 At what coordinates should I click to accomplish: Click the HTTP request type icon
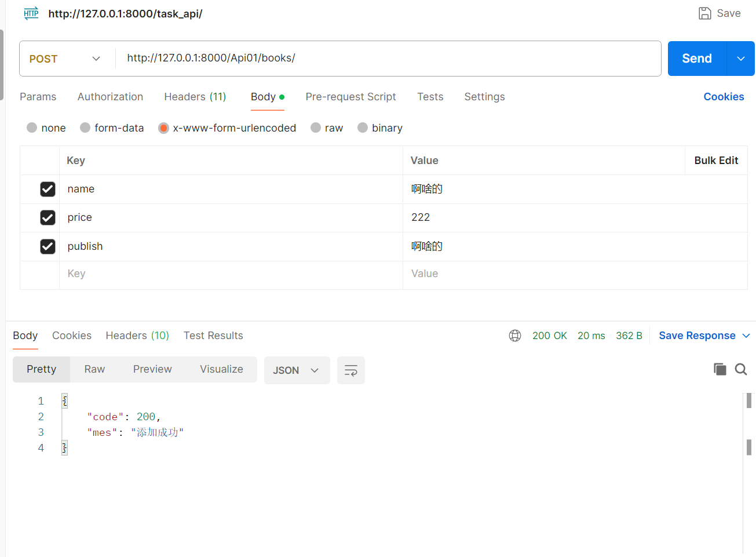pyautogui.click(x=31, y=13)
